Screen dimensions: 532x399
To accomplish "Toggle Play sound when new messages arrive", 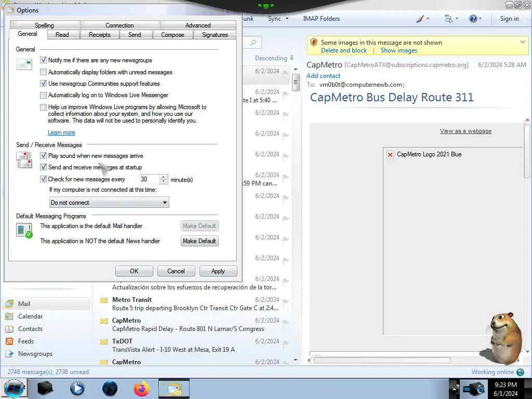I will tap(43, 156).
